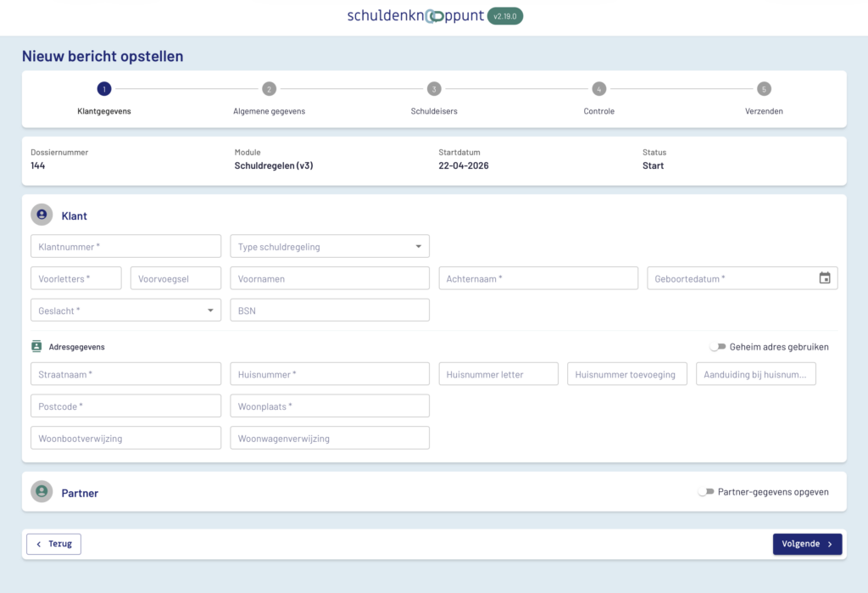Click the Partner person avatar icon
Image resolution: width=868 pixels, height=593 pixels.
pos(42,492)
